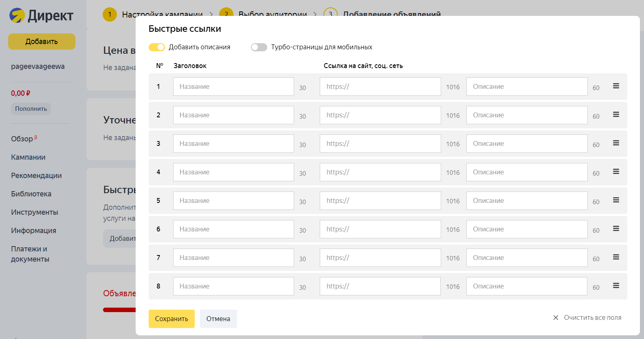Screen dimensions: 644x339
Task: Click the drag handle icon for row 5
Action: point(616,200)
